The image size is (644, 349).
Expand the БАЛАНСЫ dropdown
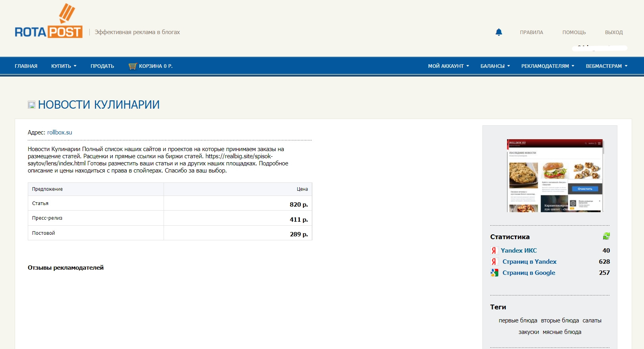click(495, 66)
